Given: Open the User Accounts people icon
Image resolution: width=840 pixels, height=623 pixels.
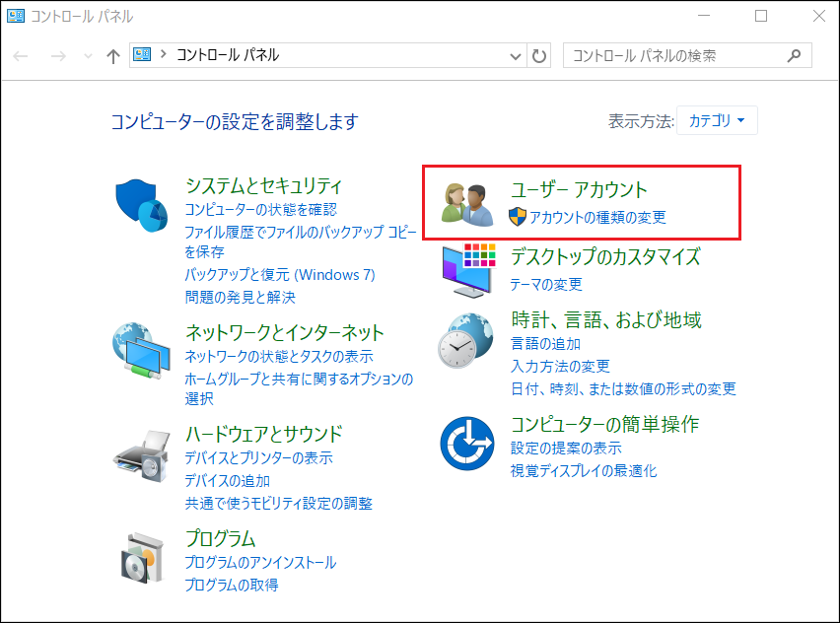Looking at the screenshot, I should 466,204.
